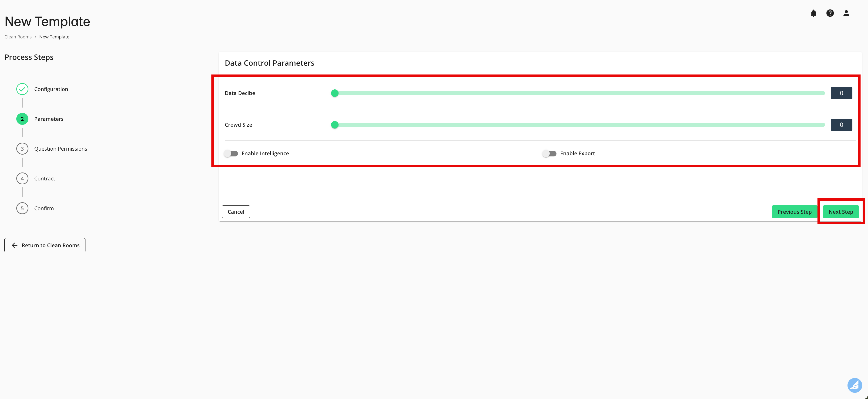The height and width of the screenshot is (399, 868).
Task: Select the Contract step
Action: [22, 178]
